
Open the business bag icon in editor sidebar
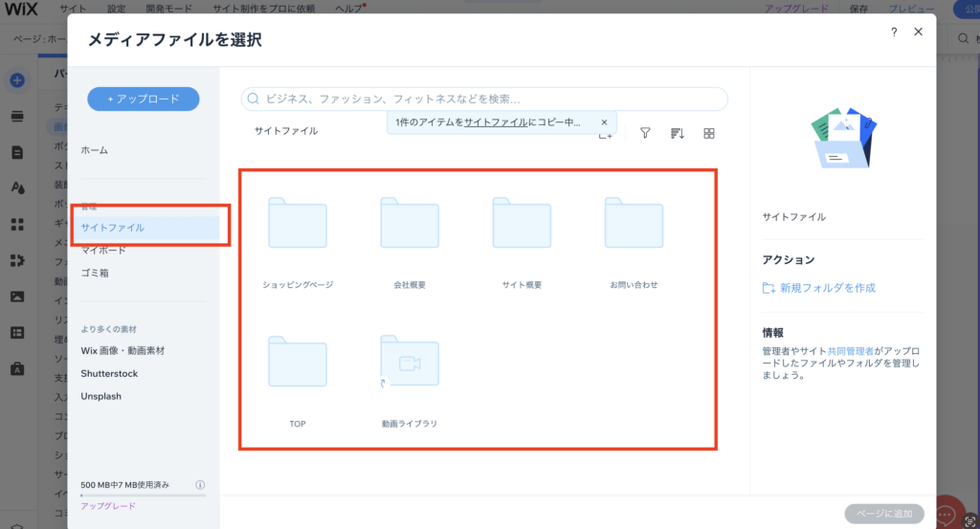point(17,368)
